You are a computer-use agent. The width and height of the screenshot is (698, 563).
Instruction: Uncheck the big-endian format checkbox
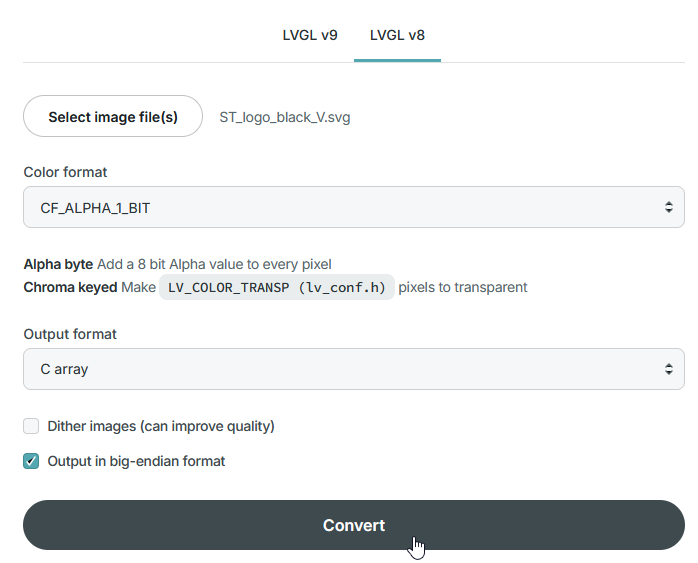pos(31,461)
